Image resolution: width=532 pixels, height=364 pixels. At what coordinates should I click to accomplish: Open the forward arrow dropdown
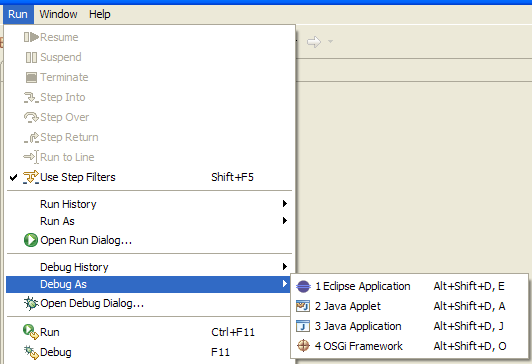pos(330,42)
